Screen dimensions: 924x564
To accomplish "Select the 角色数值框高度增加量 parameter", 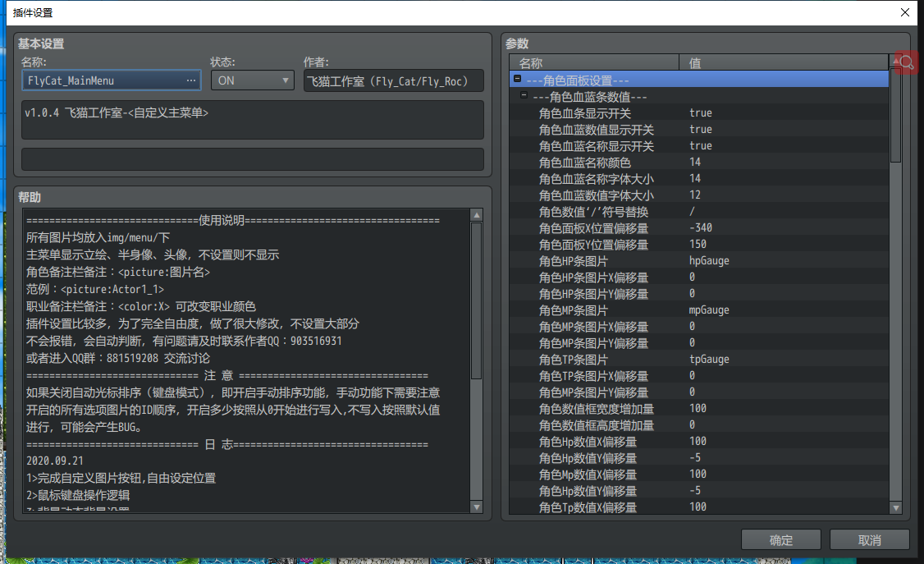I will coord(699,425).
